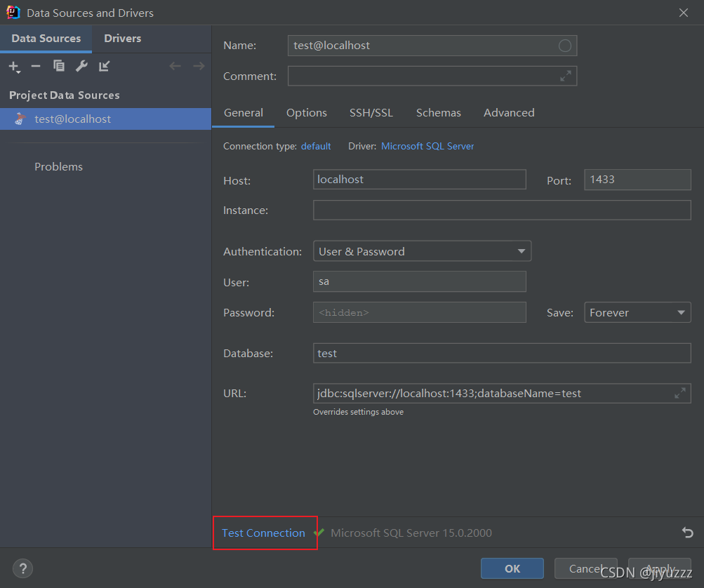Click the JDBC URL field
Screen dimensions: 704x588
[502, 393]
